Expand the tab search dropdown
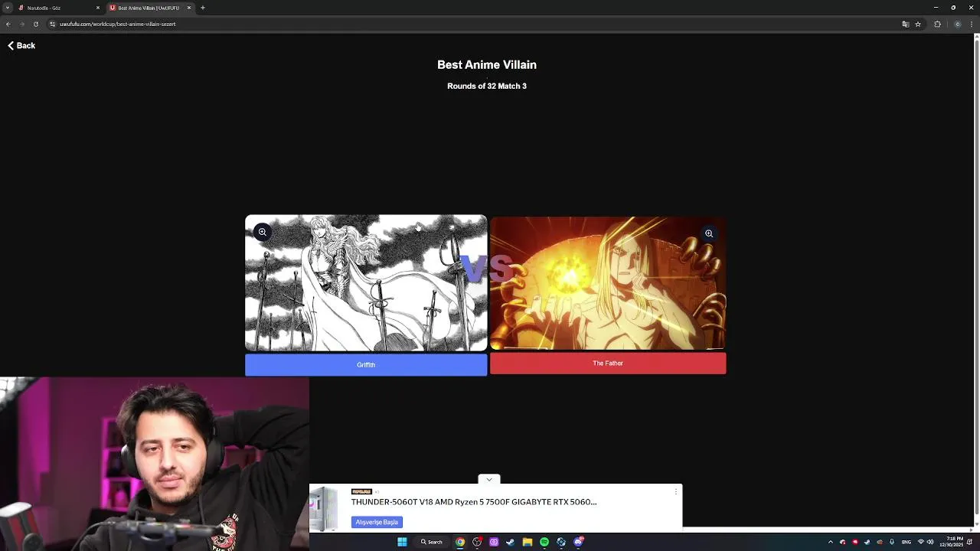 tap(7, 8)
